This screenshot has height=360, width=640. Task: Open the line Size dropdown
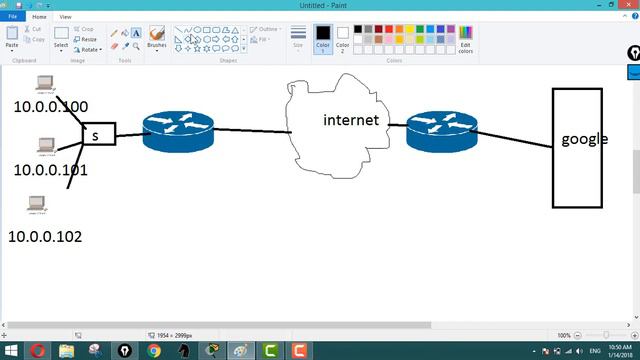pos(298,39)
